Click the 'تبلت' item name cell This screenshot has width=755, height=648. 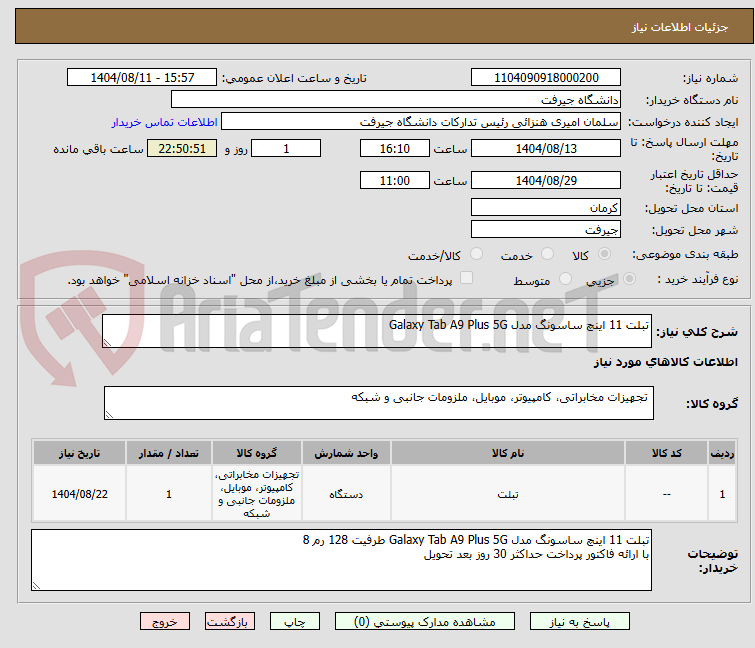point(508,494)
